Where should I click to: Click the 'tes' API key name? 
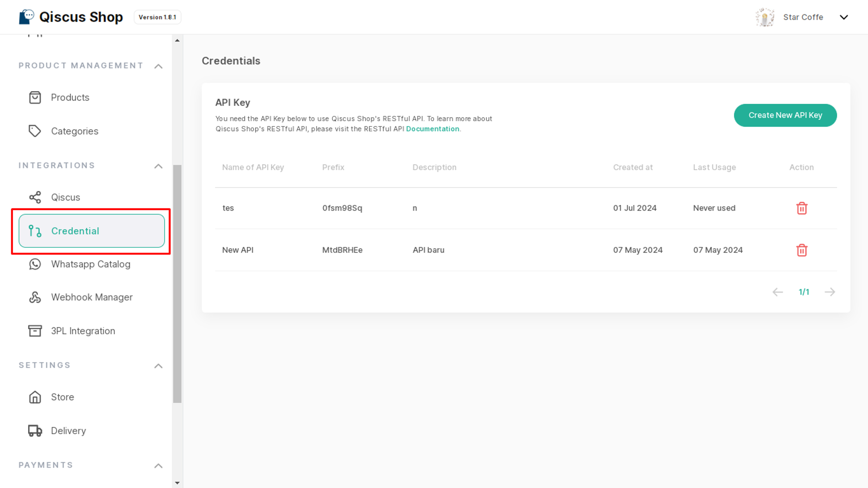click(x=228, y=208)
